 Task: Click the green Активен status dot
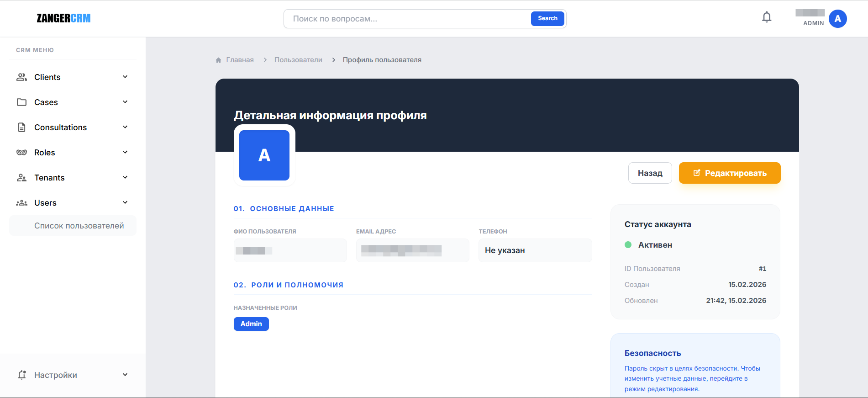coord(628,245)
